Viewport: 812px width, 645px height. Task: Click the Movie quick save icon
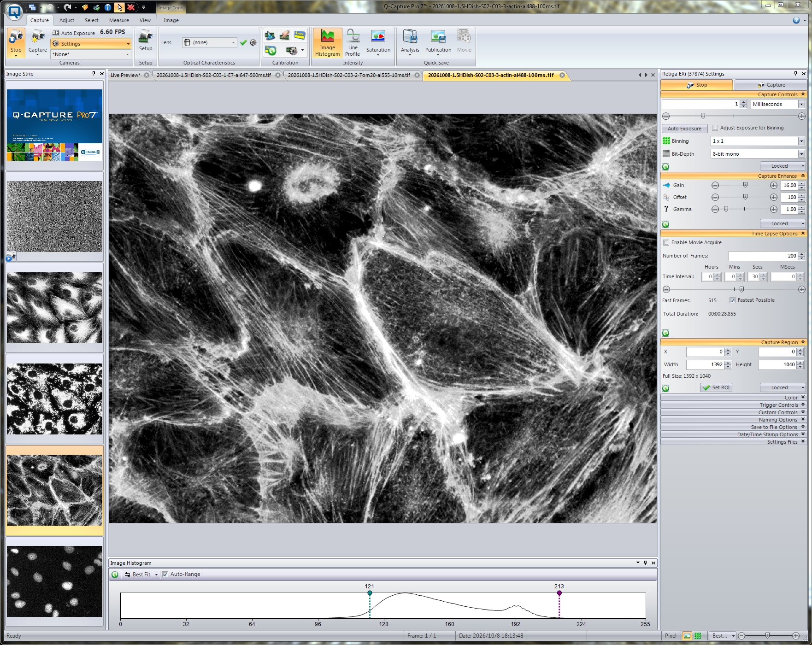[464, 41]
